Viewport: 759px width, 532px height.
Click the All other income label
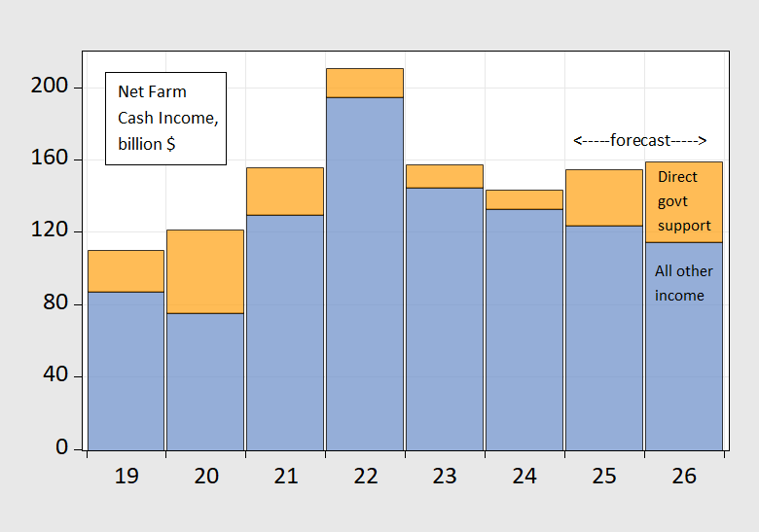pos(683,283)
